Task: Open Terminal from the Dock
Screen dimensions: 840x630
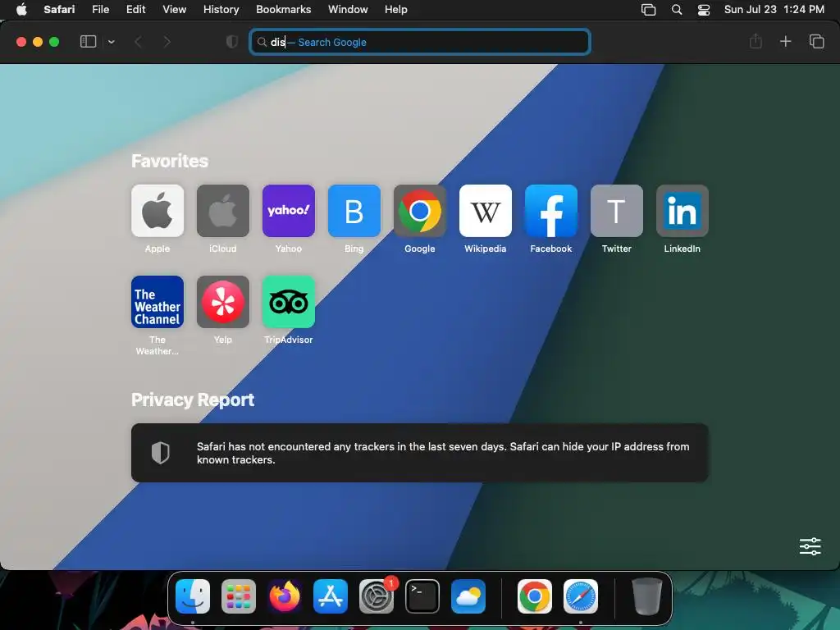Action: (422, 596)
